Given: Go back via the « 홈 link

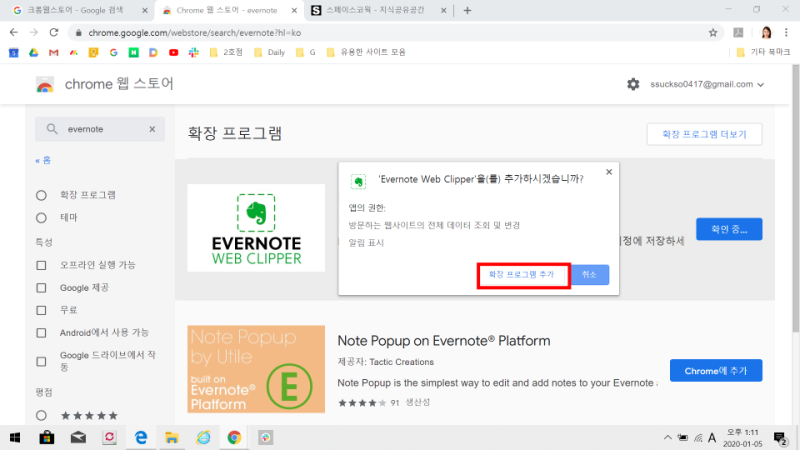Looking at the screenshot, I should [43, 161].
